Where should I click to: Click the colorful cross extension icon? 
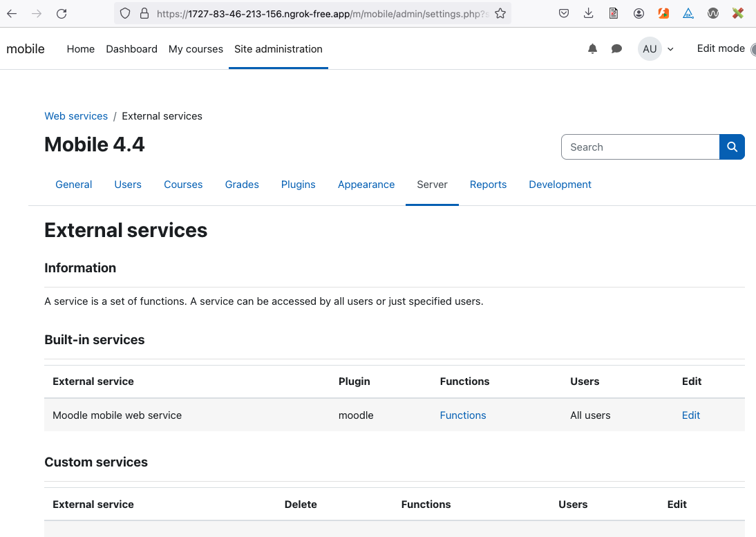point(737,14)
